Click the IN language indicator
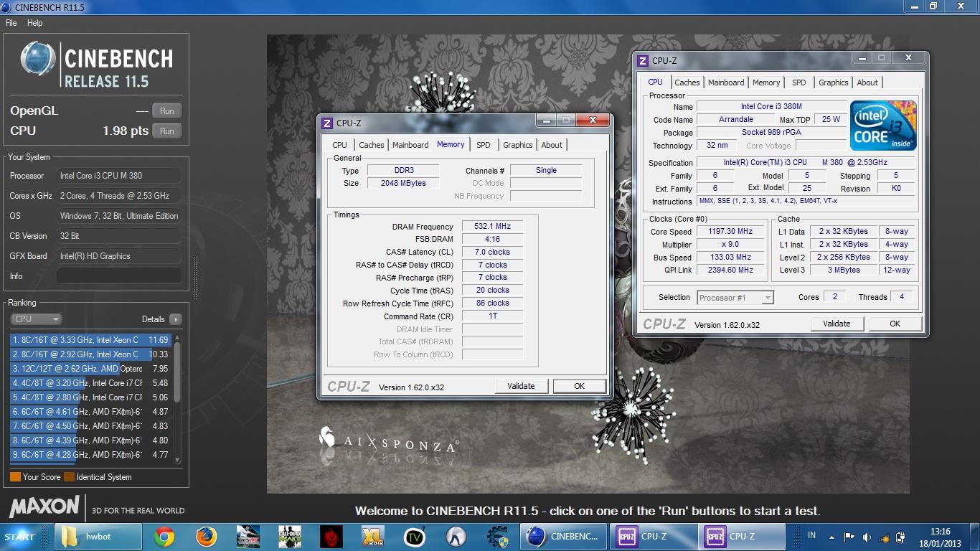 [x=811, y=535]
